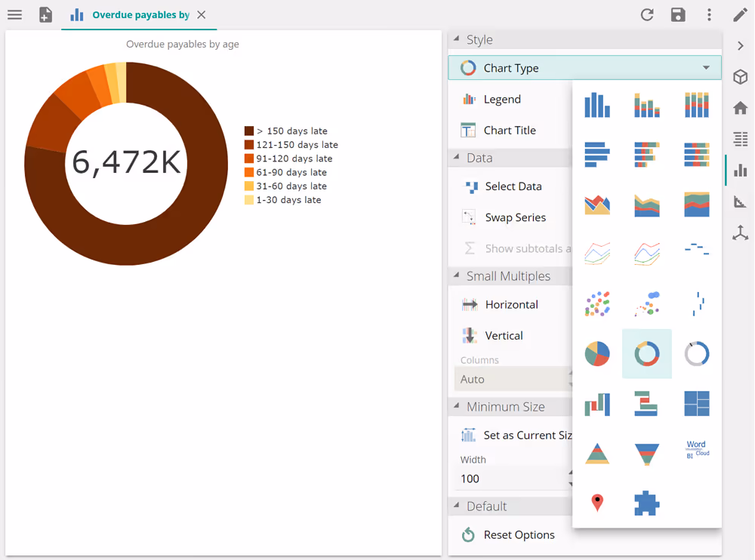Open the Chart Type dropdown
Screen dimensions: 755x560
tap(584, 68)
